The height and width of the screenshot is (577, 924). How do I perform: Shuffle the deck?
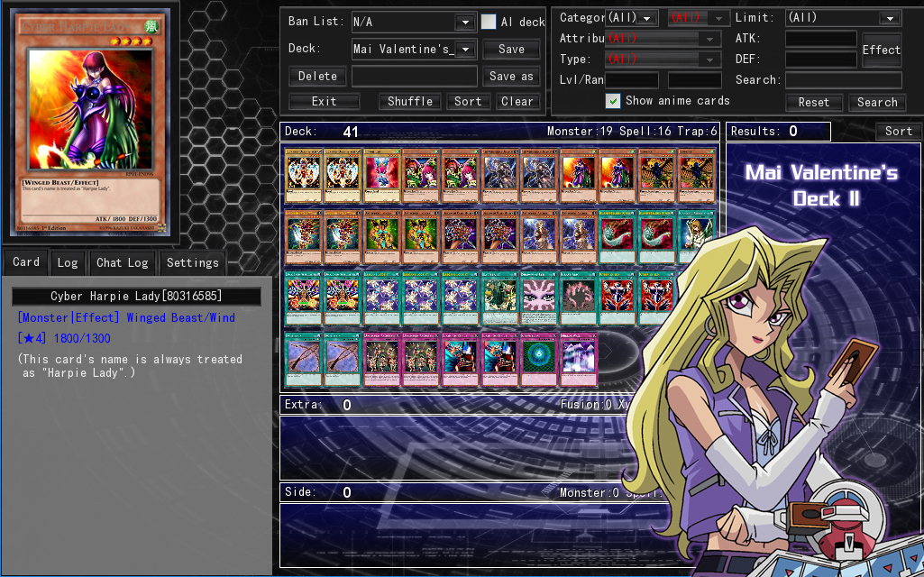pos(409,101)
